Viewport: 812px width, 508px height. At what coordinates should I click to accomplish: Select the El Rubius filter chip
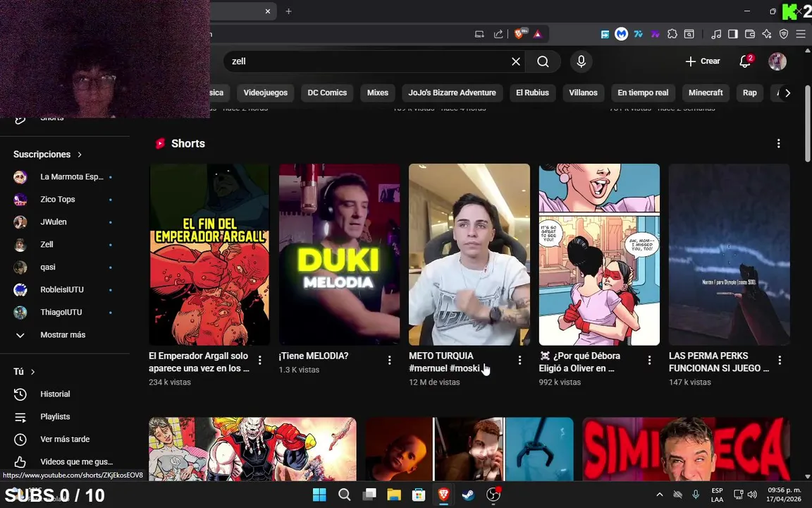pyautogui.click(x=532, y=93)
